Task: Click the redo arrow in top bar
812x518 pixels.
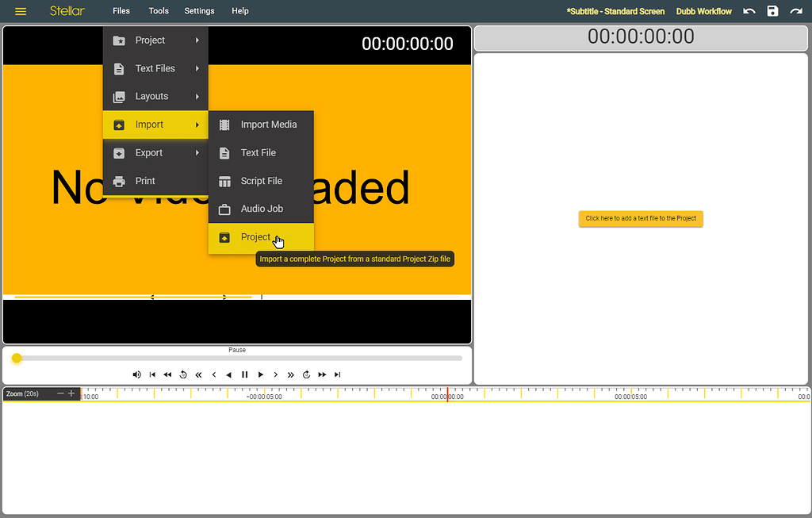Action: [796, 11]
